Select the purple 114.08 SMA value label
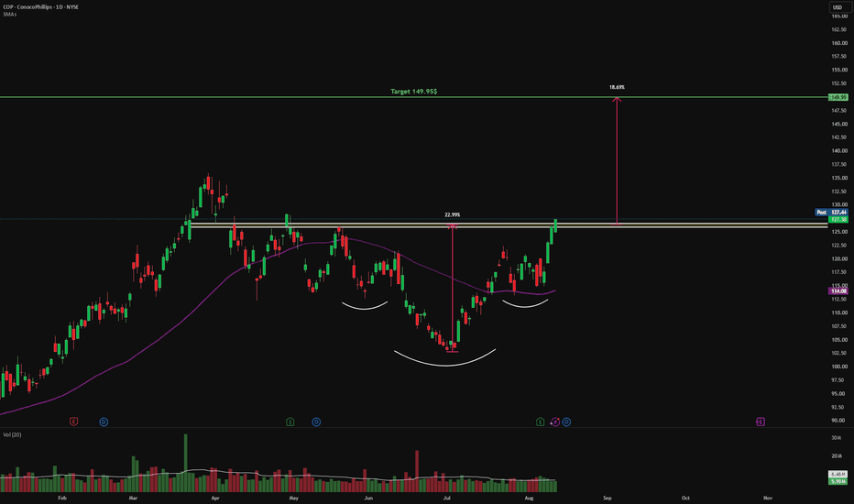 (838, 291)
